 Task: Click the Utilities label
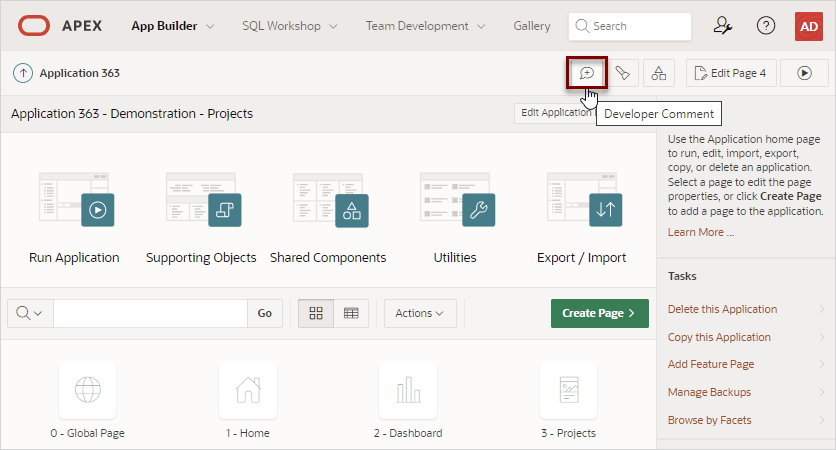pyautogui.click(x=455, y=258)
